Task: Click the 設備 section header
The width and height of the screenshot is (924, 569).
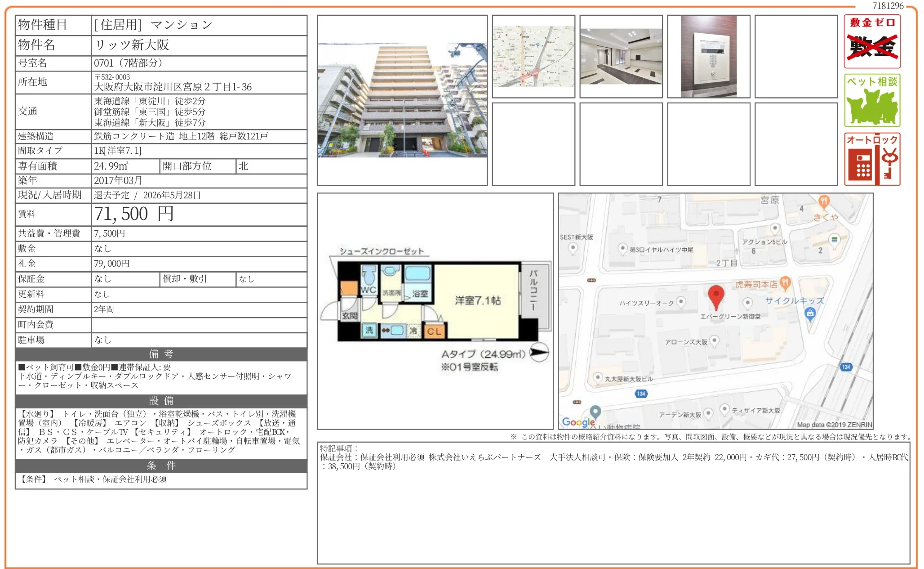Action: point(161,401)
